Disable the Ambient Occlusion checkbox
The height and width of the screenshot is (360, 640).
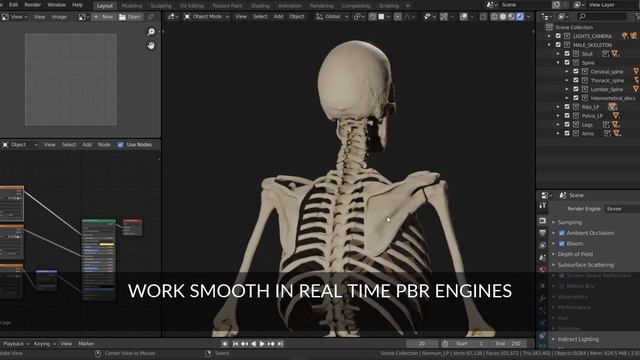click(562, 233)
